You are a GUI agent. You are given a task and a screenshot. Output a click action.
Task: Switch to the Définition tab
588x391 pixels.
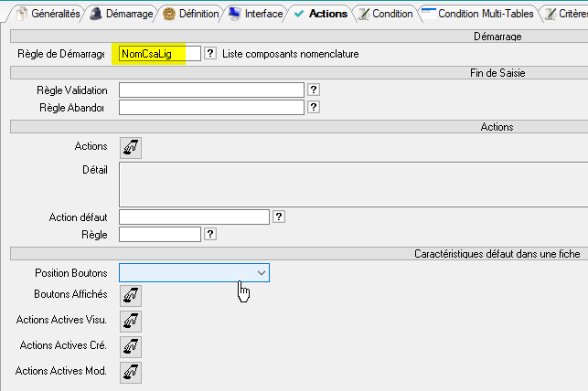pyautogui.click(x=190, y=15)
